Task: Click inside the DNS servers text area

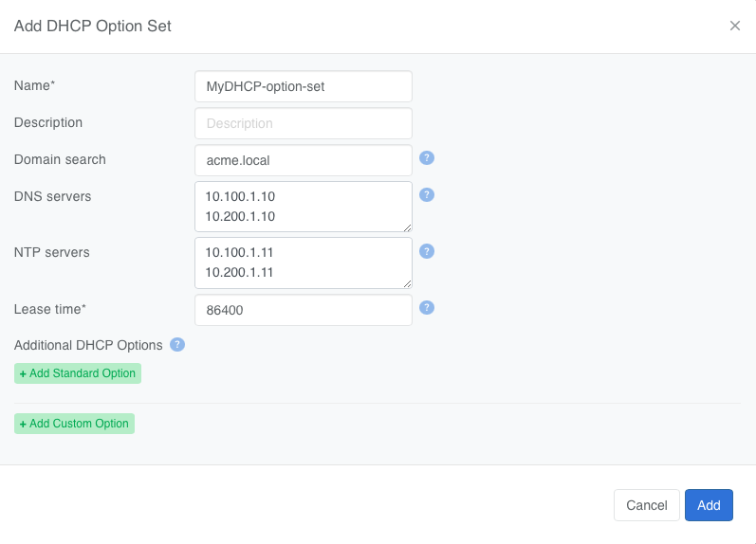Action: point(304,207)
